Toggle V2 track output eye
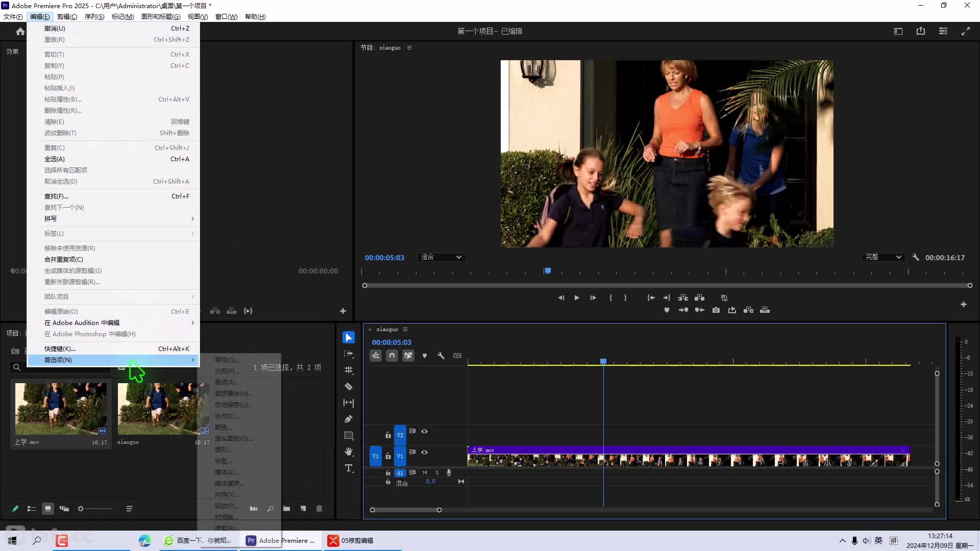This screenshot has width=980, height=551. coord(424,431)
